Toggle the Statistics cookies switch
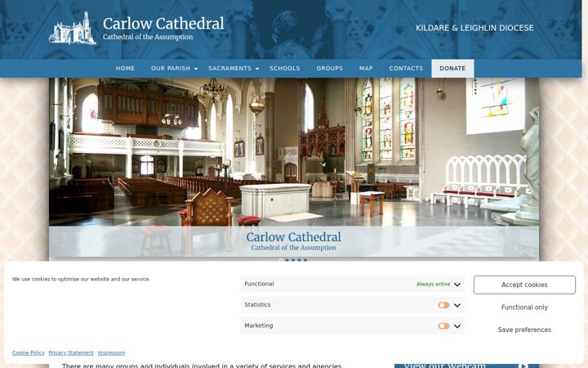This screenshot has width=588, height=368. click(443, 305)
